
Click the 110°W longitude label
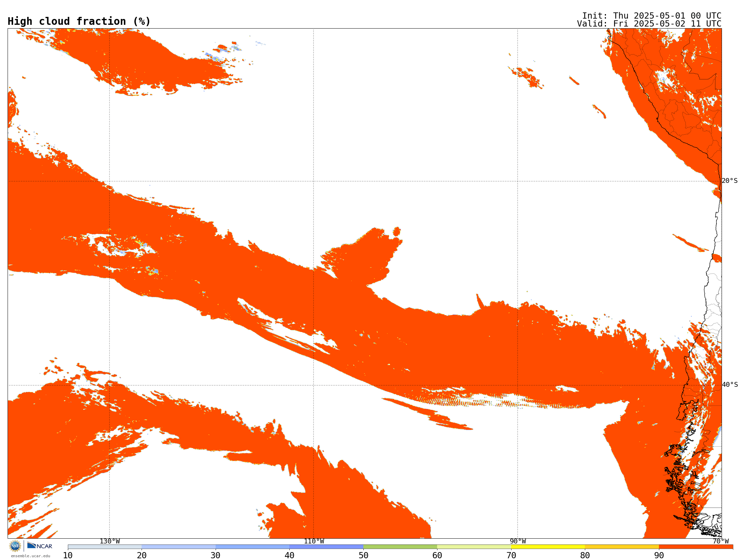[314, 541]
